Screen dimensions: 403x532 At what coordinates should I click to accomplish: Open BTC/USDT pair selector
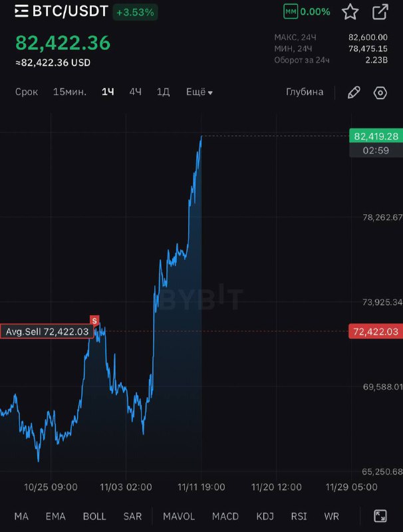coord(70,11)
